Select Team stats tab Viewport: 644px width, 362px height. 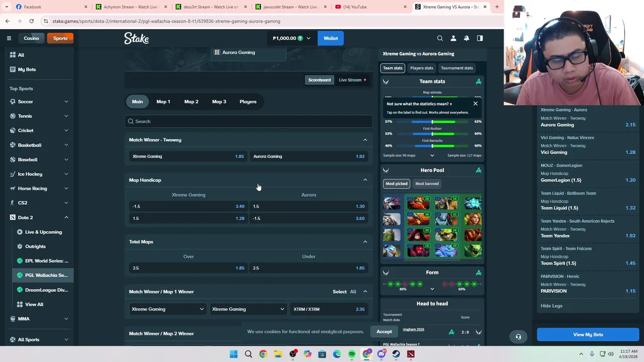[392, 68]
